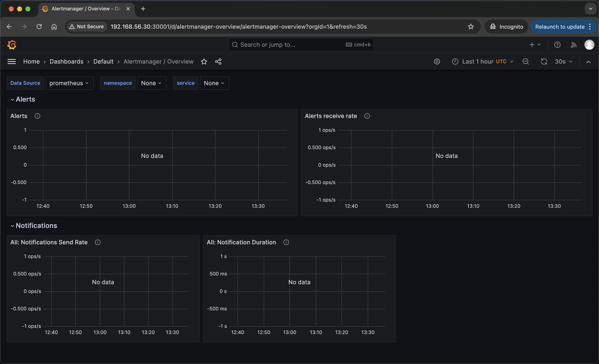Collapse top toolbar with chevron-up
599x364 pixels.
[588, 62]
